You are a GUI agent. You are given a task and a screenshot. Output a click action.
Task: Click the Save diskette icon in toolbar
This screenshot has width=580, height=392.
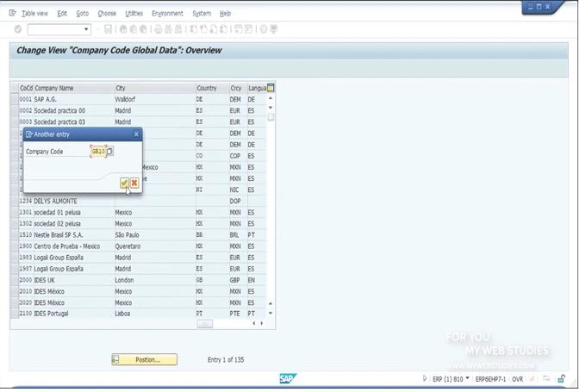pos(108,29)
